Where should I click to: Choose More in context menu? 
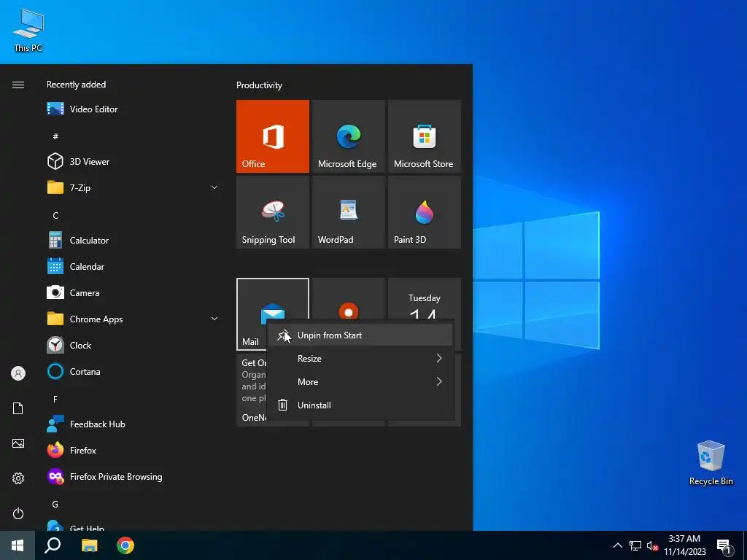[360, 382]
